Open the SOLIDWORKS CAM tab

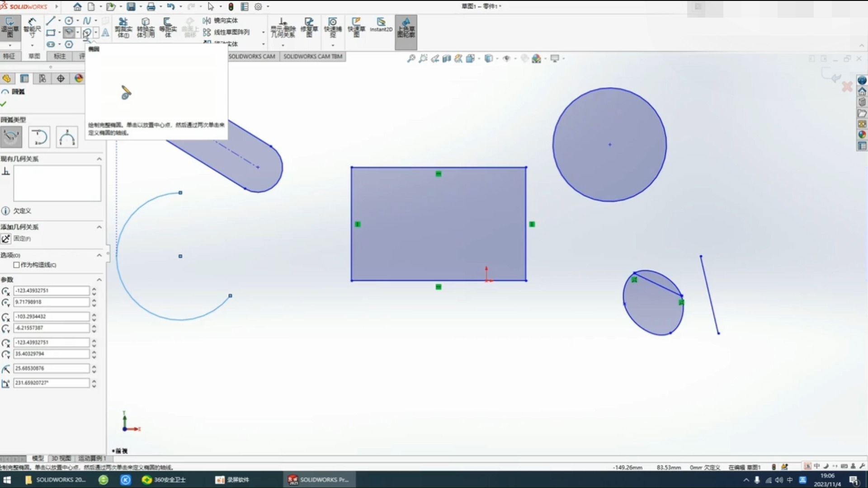click(x=252, y=56)
